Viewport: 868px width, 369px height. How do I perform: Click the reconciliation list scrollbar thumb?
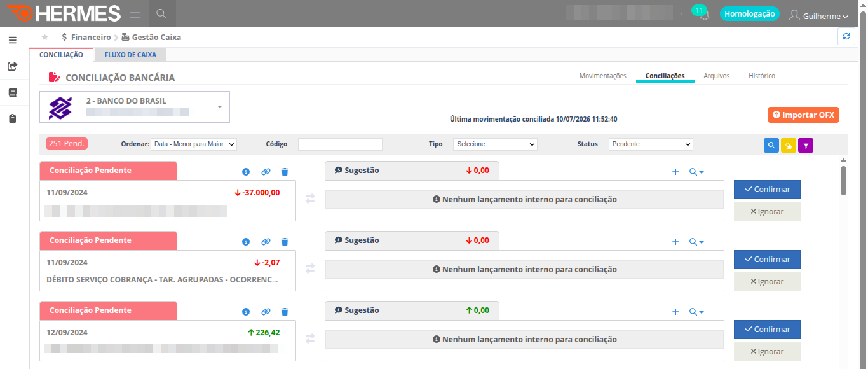[843, 181]
